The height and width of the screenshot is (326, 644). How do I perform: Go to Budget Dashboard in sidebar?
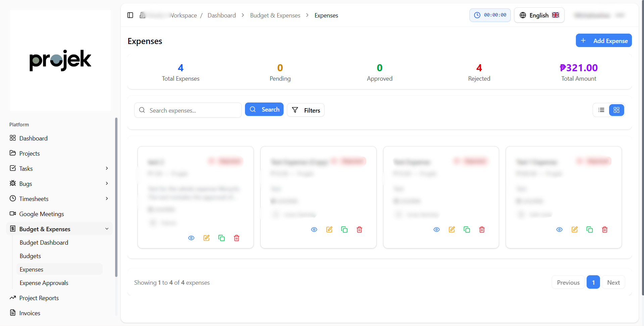point(44,243)
